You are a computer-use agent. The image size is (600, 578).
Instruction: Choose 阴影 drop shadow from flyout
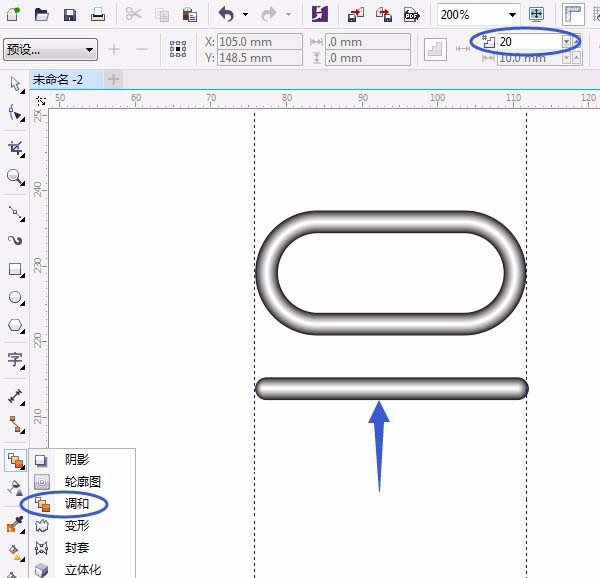[82, 459]
